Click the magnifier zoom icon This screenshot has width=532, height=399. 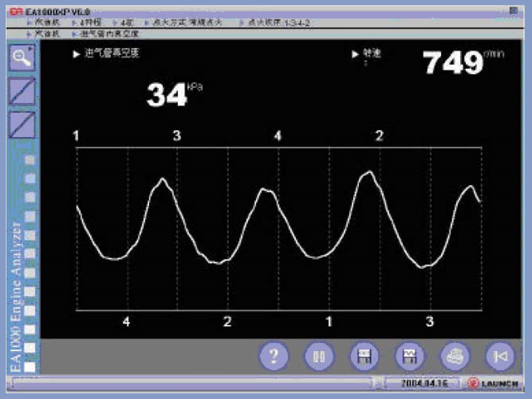(x=24, y=57)
